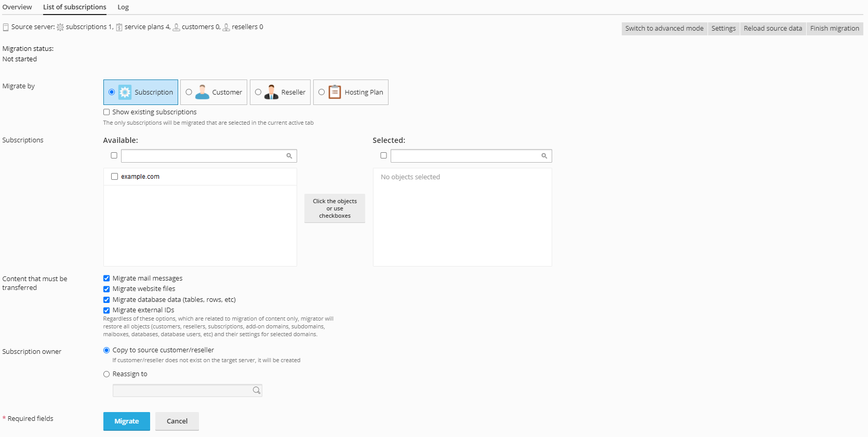The height and width of the screenshot is (437, 868).
Task: Disable Migrate database data option
Action: coord(106,300)
